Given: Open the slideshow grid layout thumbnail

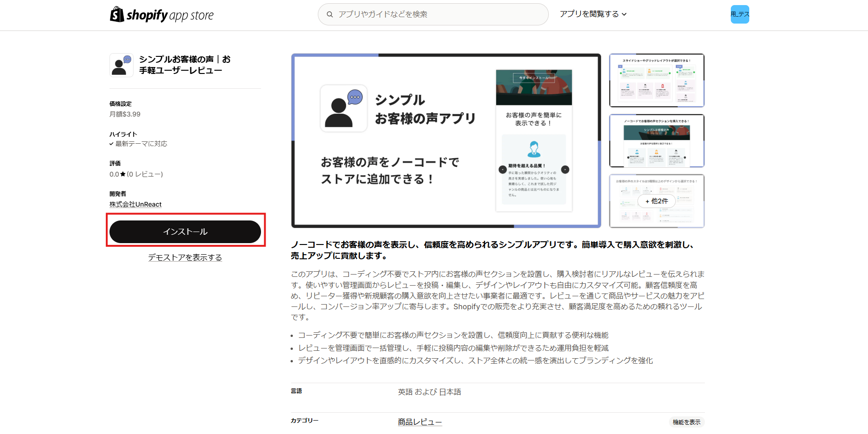Looking at the screenshot, I should pos(657,80).
